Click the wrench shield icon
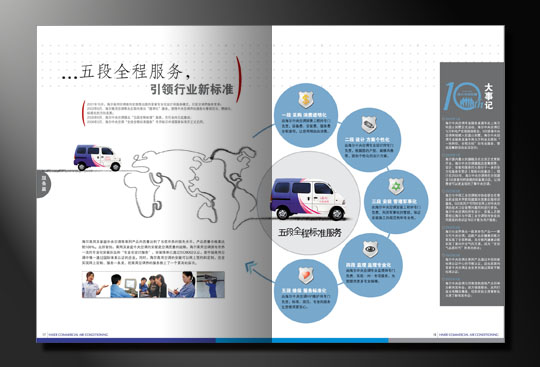 click(368, 124)
